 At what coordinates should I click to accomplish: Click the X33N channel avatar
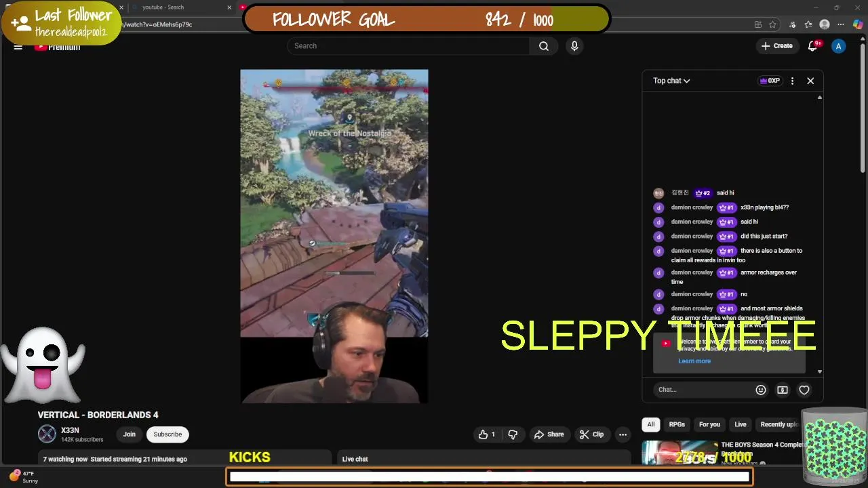[47, 434]
